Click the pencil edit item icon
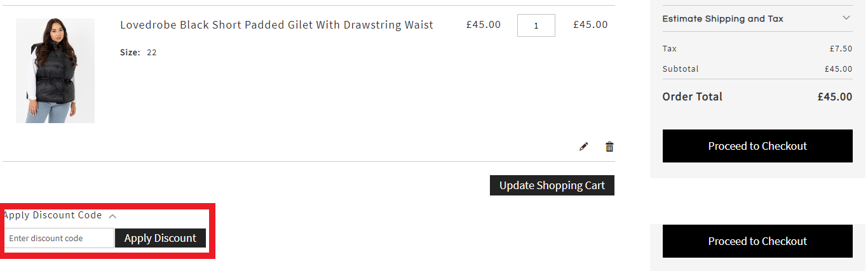 point(583,147)
